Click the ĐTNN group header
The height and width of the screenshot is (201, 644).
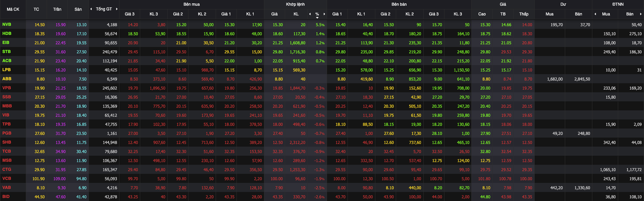pyautogui.click(x=618, y=4)
